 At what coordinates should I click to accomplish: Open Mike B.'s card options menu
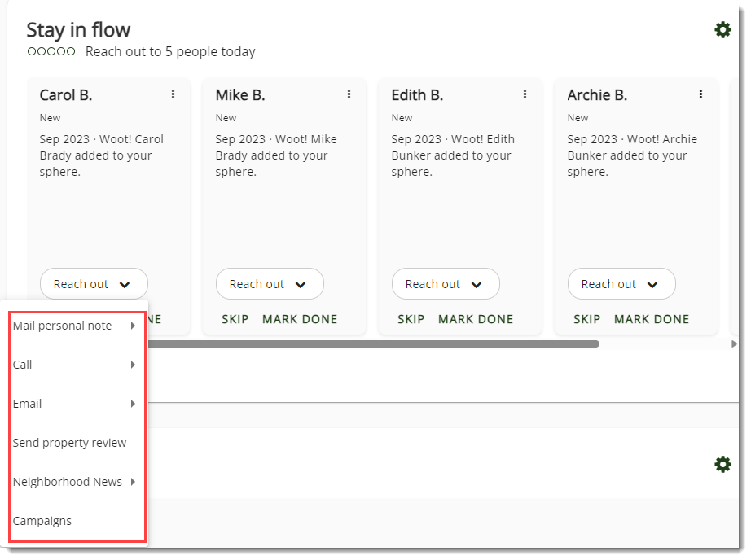coord(349,94)
